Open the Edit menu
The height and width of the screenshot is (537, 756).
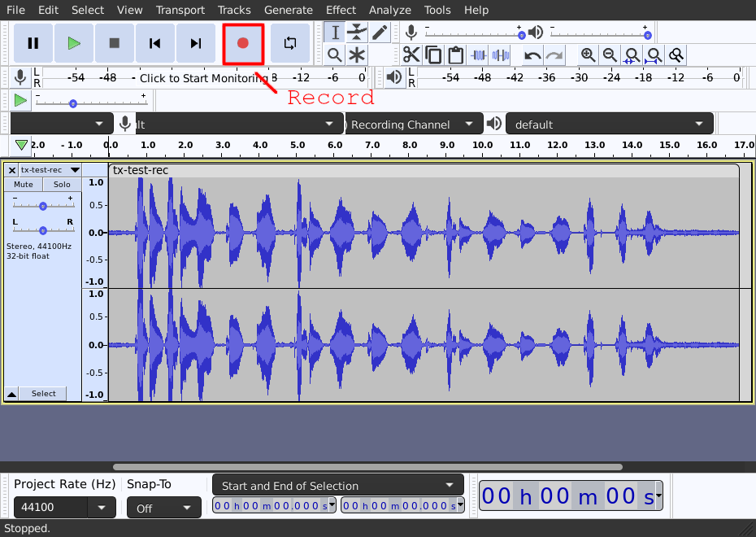(x=48, y=10)
